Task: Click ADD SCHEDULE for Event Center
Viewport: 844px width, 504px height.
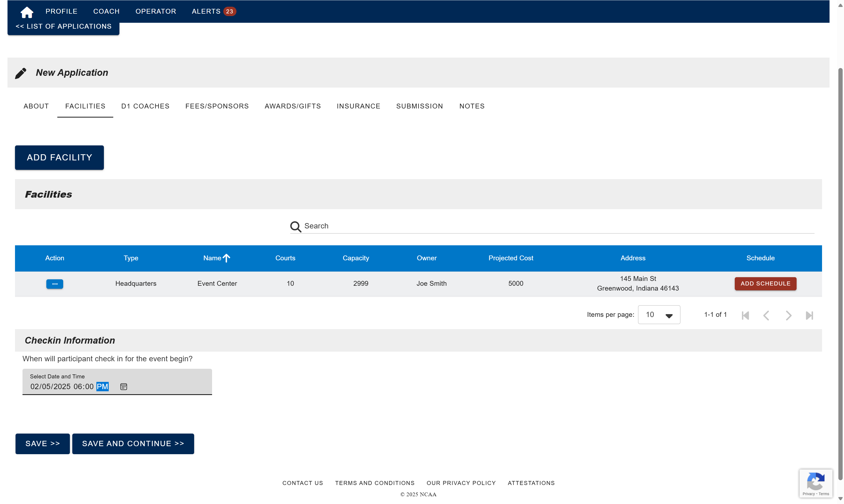Action: click(765, 284)
